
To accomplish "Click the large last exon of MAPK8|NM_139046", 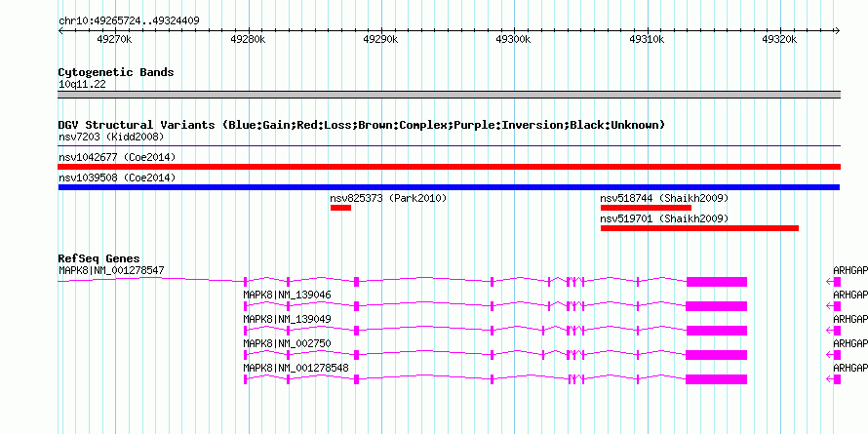I will click(x=716, y=306).
